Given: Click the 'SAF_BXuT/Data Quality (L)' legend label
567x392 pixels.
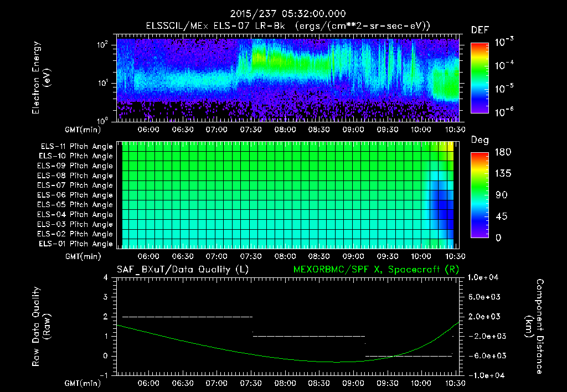Looking at the screenshot, I should (x=183, y=270).
